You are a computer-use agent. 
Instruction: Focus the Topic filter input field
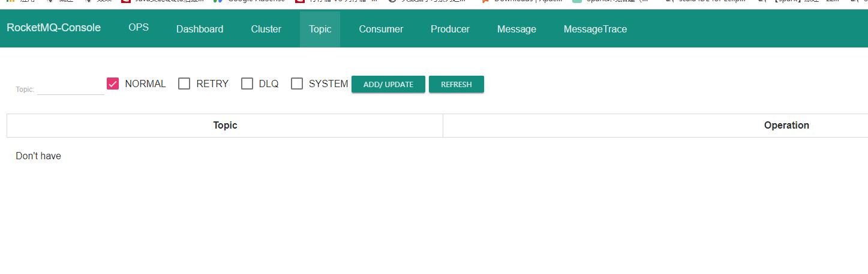(x=71, y=88)
